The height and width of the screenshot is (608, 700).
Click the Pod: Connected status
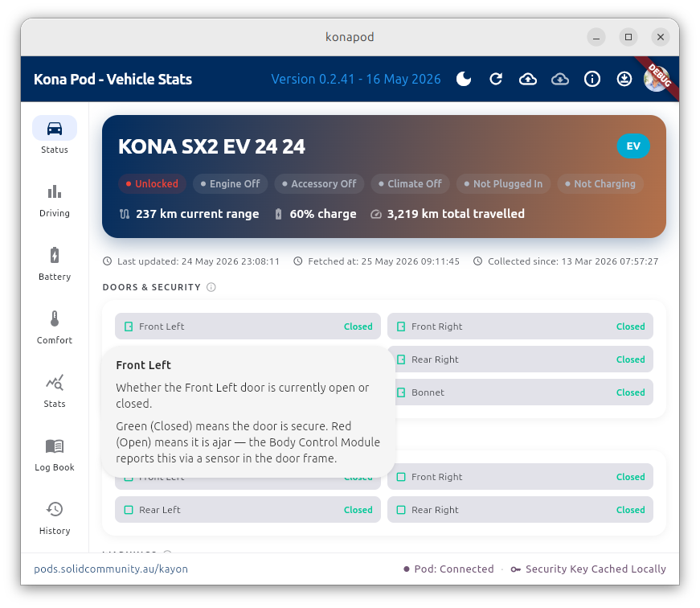pyautogui.click(x=448, y=569)
